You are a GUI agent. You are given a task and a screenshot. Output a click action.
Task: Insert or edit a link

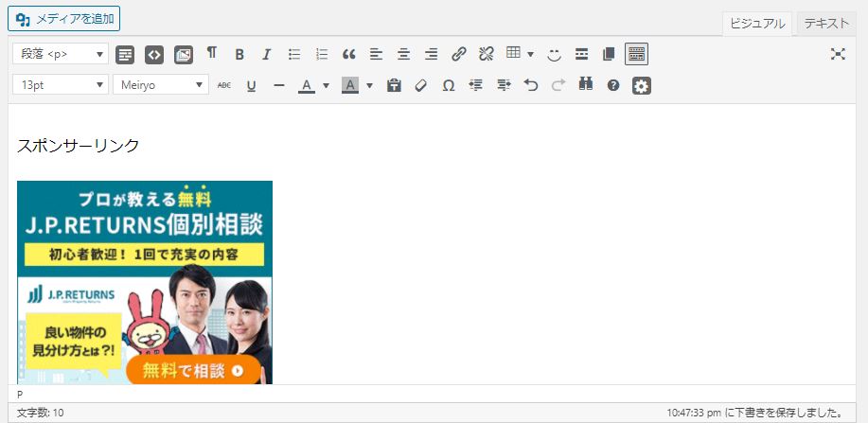[459, 54]
